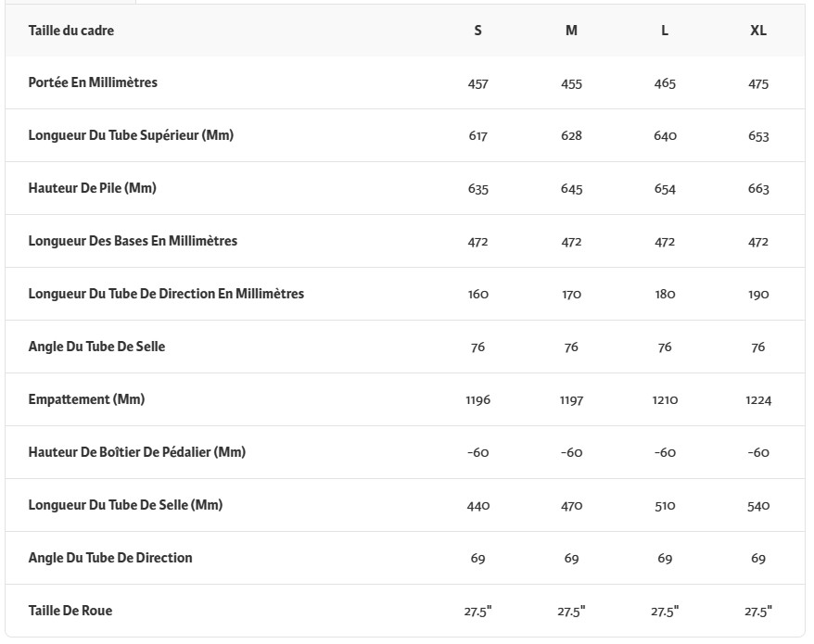Click the 510 seat tube value for L
Screen dimensions: 814x644
pyautogui.click(x=665, y=506)
